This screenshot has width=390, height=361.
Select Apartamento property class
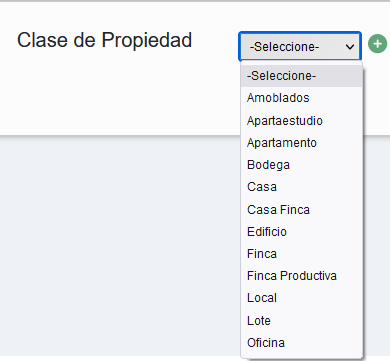(x=301, y=143)
